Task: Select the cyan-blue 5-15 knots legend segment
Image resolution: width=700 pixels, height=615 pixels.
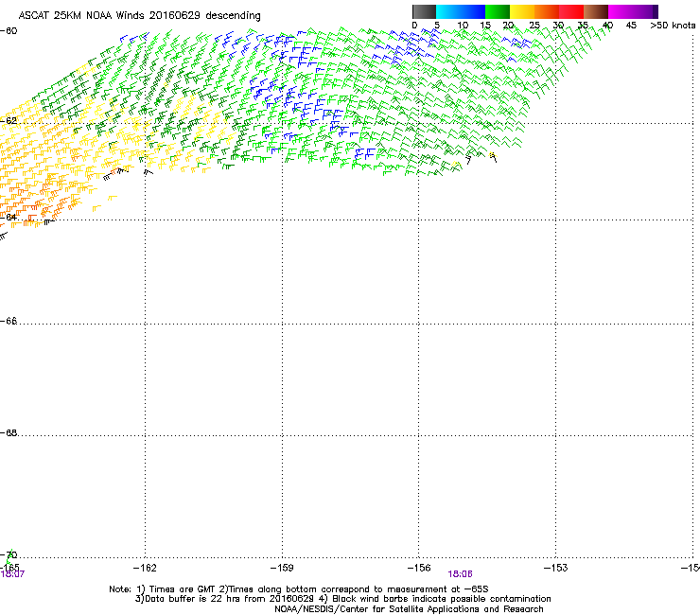Action: click(x=461, y=11)
